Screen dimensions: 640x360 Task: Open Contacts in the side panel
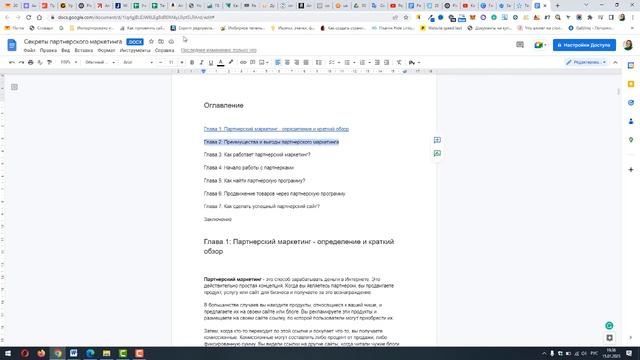click(631, 121)
